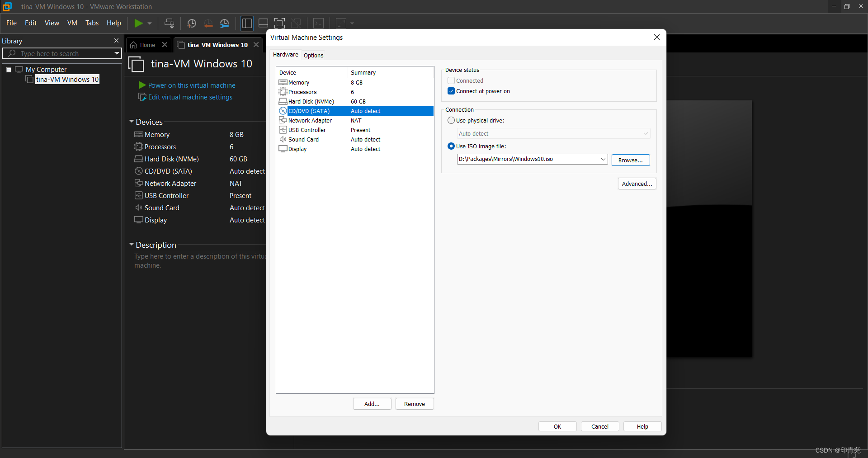Click the description text area
This screenshot has height=458, width=868.
coord(199,261)
